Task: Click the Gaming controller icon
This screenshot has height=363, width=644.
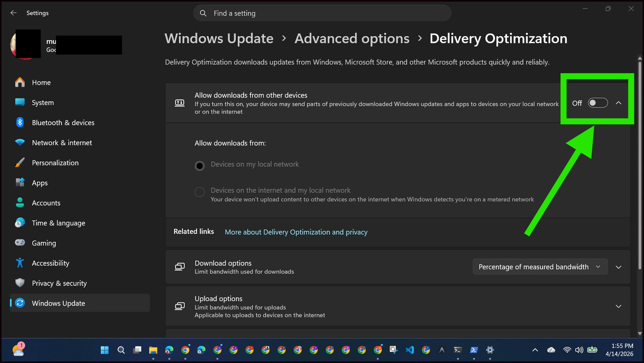Action: [20, 243]
